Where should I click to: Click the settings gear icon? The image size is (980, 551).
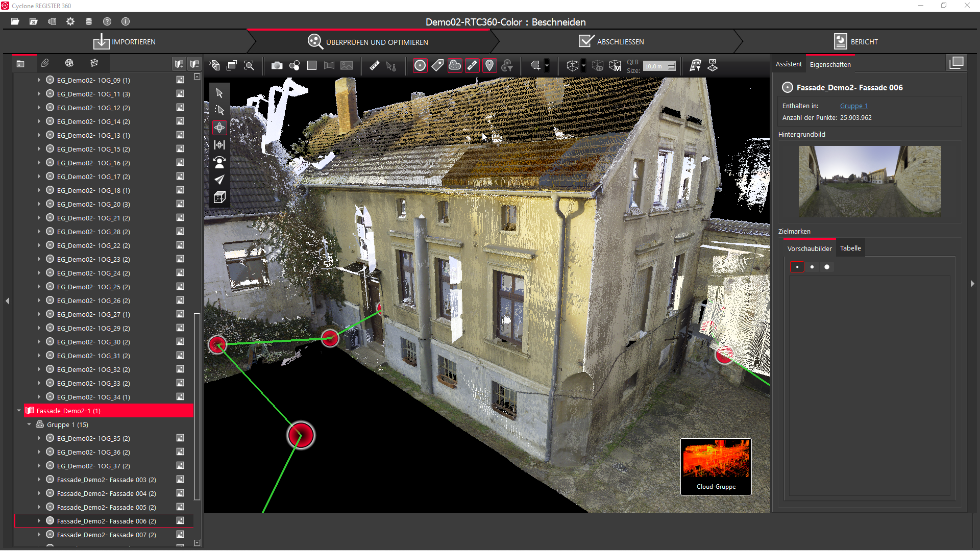[70, 21]
